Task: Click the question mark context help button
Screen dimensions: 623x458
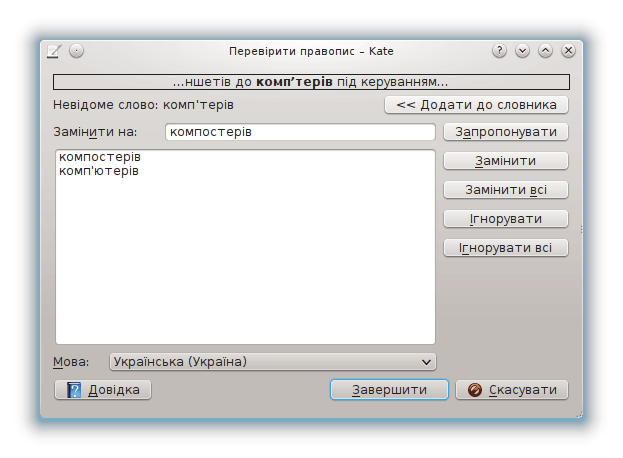Action: [x=499, y=50]
